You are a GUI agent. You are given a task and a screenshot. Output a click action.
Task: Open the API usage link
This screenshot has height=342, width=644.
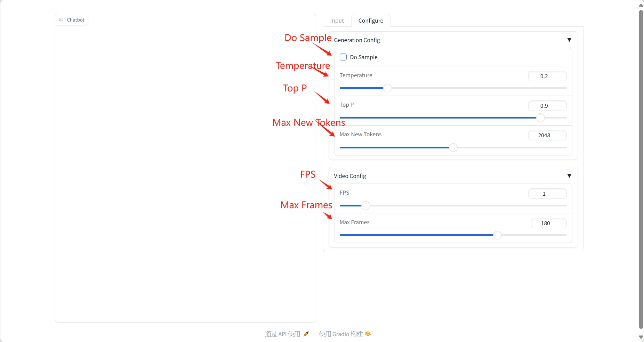[x=282, y=334]
